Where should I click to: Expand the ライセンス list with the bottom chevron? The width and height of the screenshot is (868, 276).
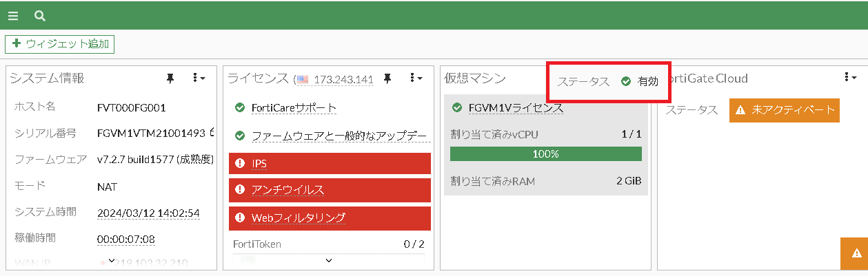(x=329, y=260)
